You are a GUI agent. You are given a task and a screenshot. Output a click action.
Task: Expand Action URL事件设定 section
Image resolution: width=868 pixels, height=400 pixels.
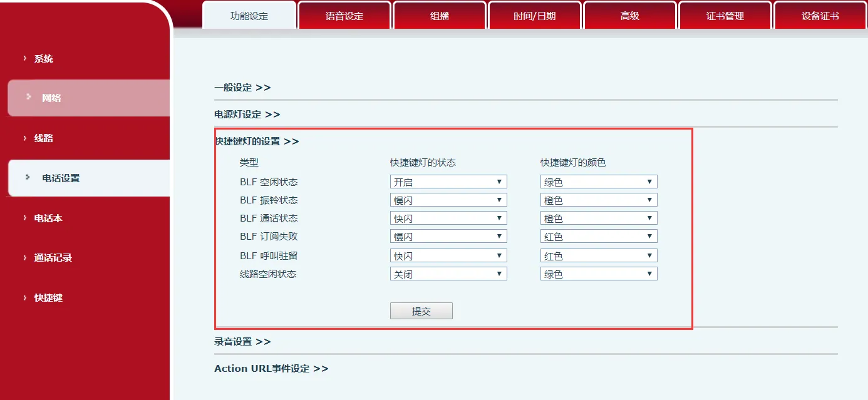(x=271, y=369)
